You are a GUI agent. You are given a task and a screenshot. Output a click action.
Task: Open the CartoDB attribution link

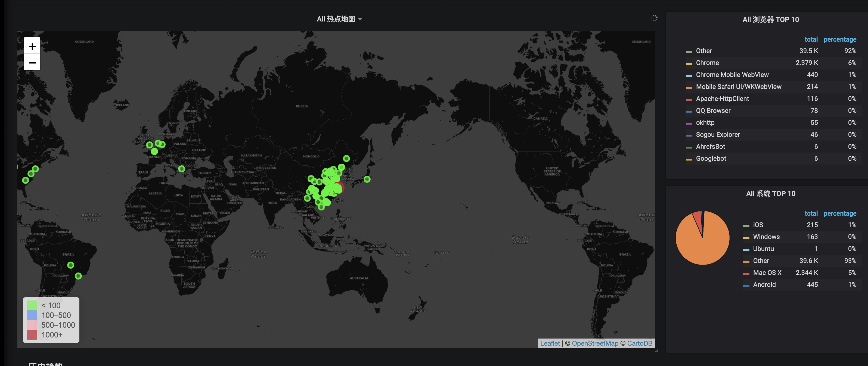[639, 343]
